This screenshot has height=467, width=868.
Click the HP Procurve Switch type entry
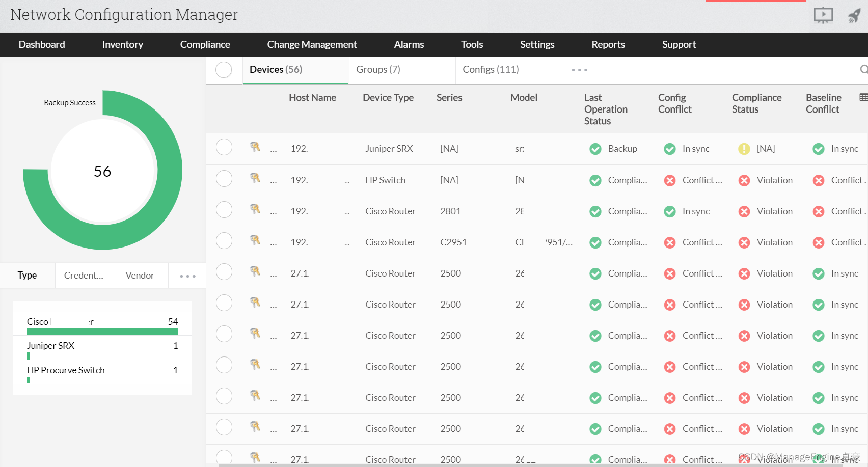(102, 372)
